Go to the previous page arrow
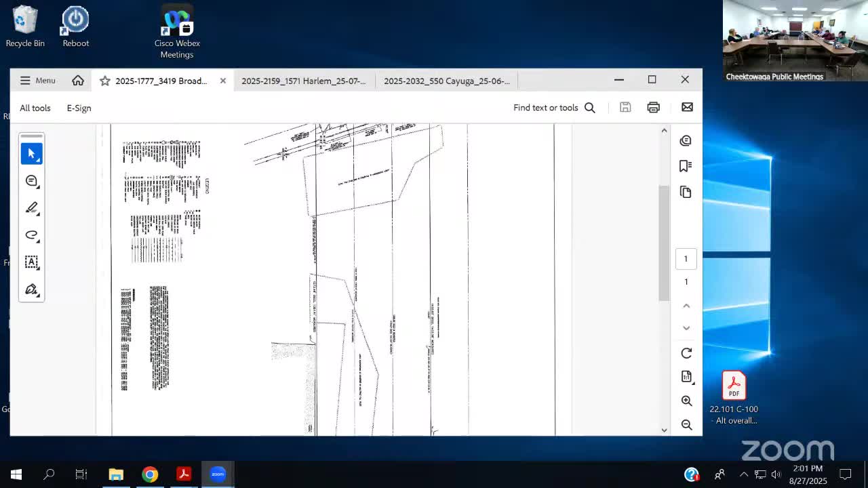The height and width of the screenshot is (488, 868). click(x=686, y=306)
